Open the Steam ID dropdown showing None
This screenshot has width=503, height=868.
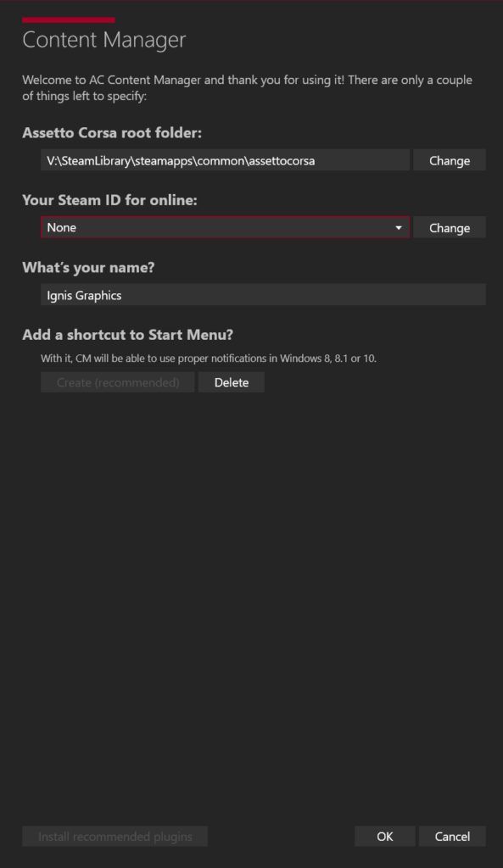225,227
